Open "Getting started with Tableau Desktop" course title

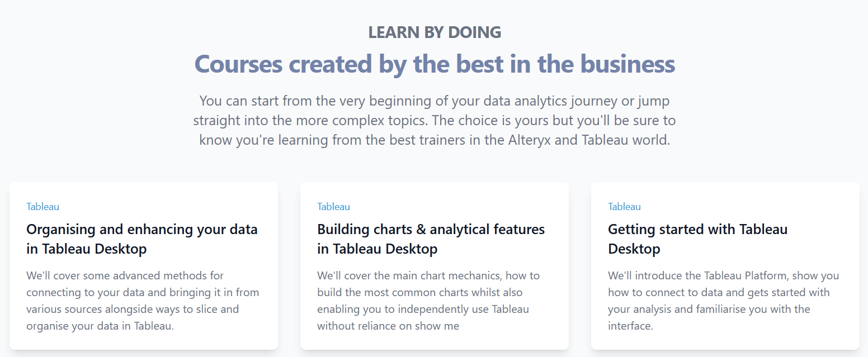[697, 239]
